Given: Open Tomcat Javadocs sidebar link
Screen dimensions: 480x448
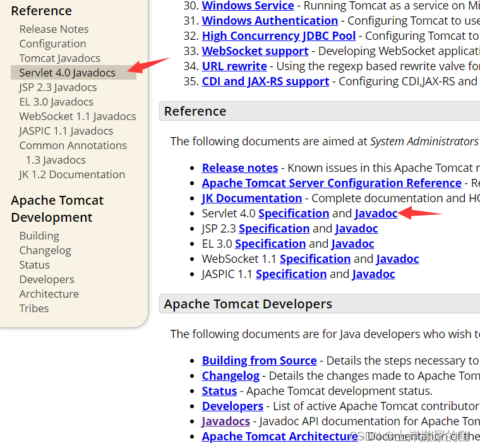Looking at the screenshot, I should (60, 58).
